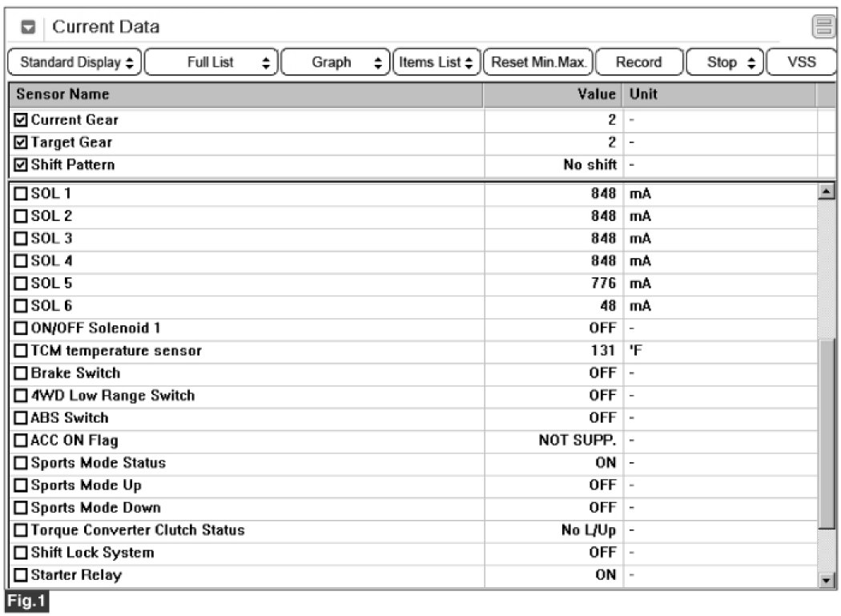The width and height of the screenshot is (841, 616).
Task: Expand the Full List dropdown
Action: click(x=211, y=62)
